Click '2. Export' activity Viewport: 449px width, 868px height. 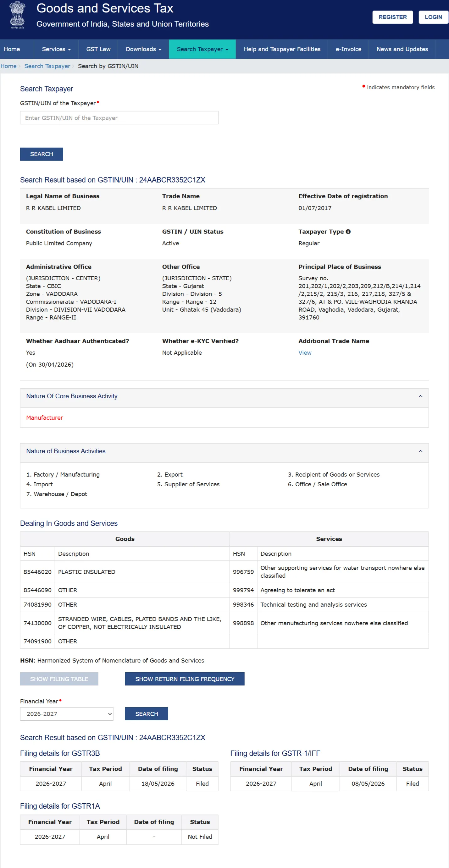(x=170, y=474)
